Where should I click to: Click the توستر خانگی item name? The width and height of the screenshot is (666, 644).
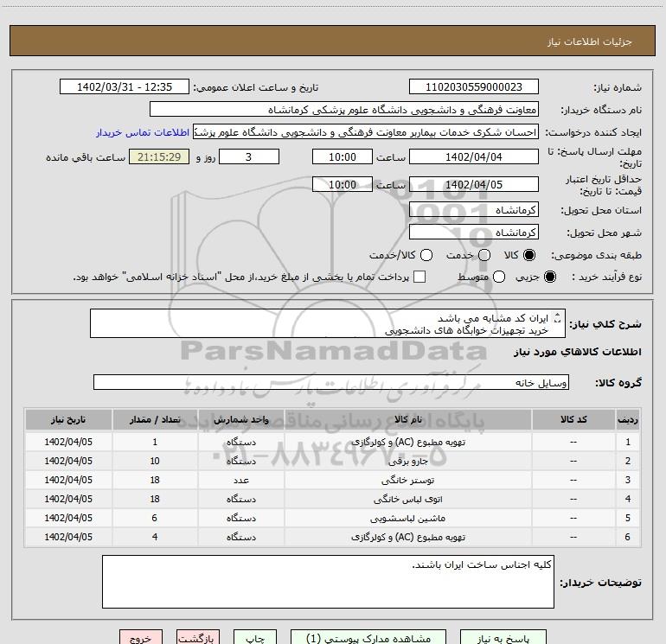407,480
